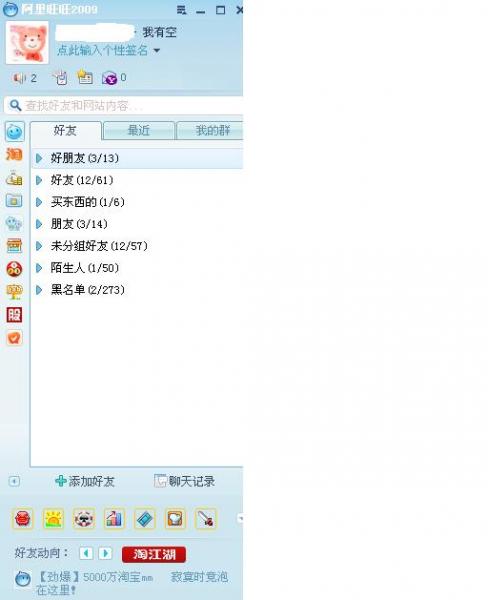Image resolution: width=488 pixels, height=600 pixels.
Task: Open the blue Wangwang face sidebar icon
Action: point(15,132)
